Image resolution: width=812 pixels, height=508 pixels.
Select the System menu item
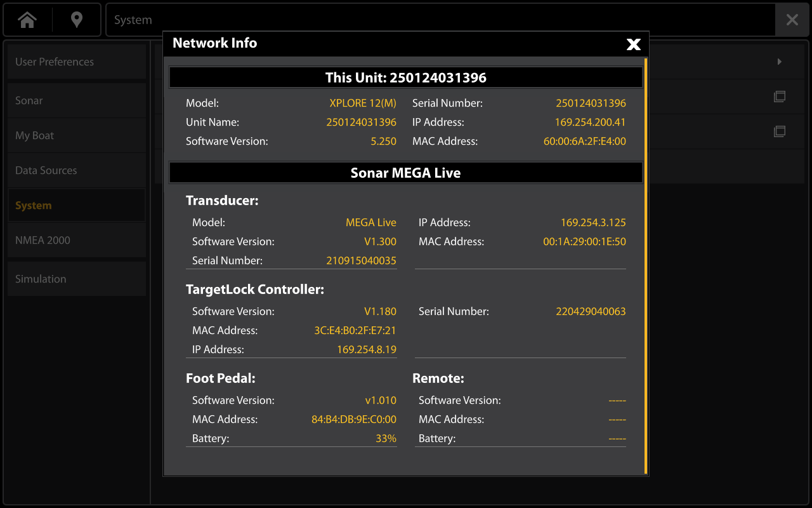coord(77,205)
